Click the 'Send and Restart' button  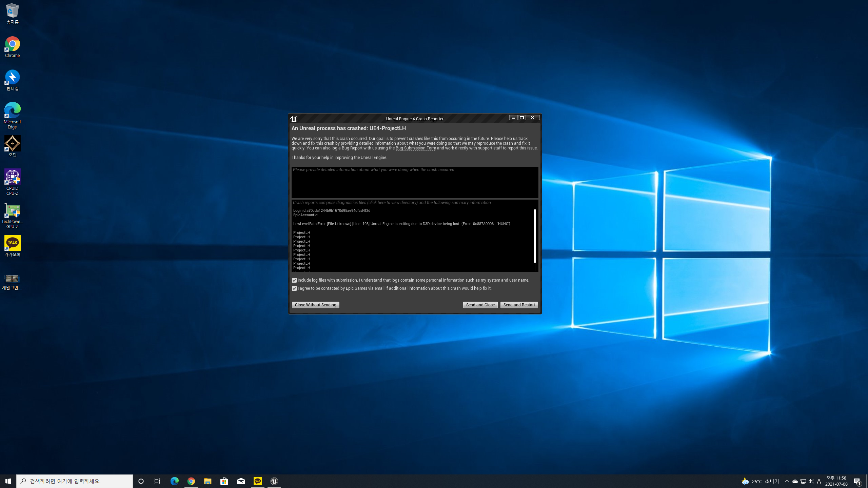(x=519, y=305)
